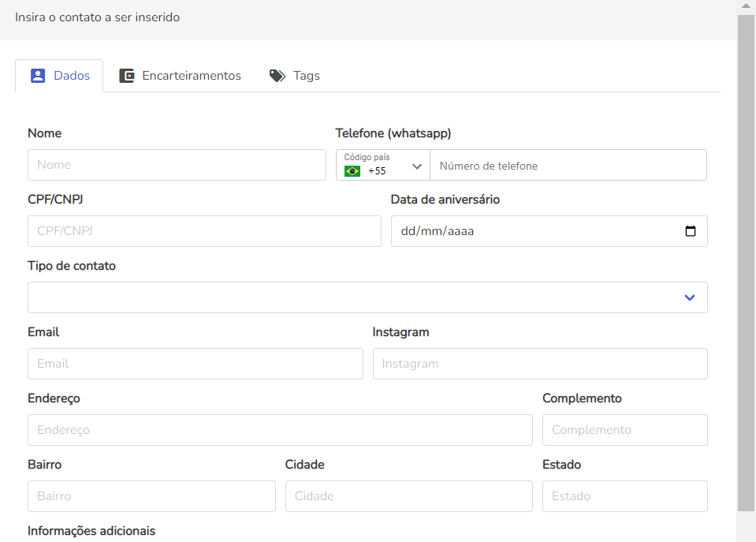This screenshot has width=756, height=542.
Task: Click into the CPF/CNPJ field
Action: 204,231
